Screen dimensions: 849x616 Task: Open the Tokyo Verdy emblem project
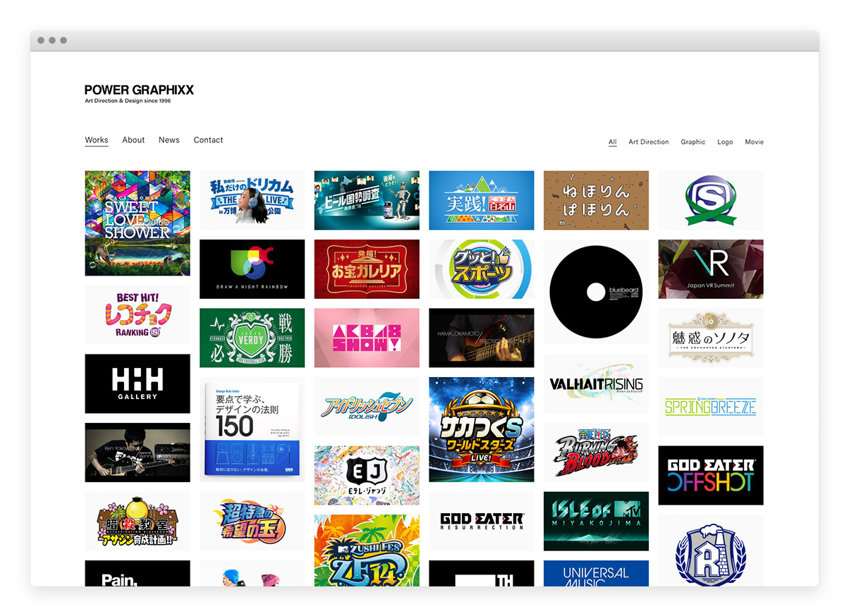(252, 338)
